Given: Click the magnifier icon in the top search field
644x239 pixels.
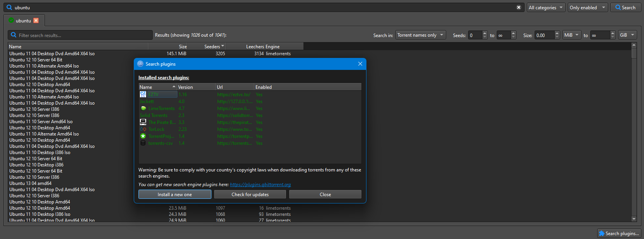Looking at the screenshot, I should (9, 7).
